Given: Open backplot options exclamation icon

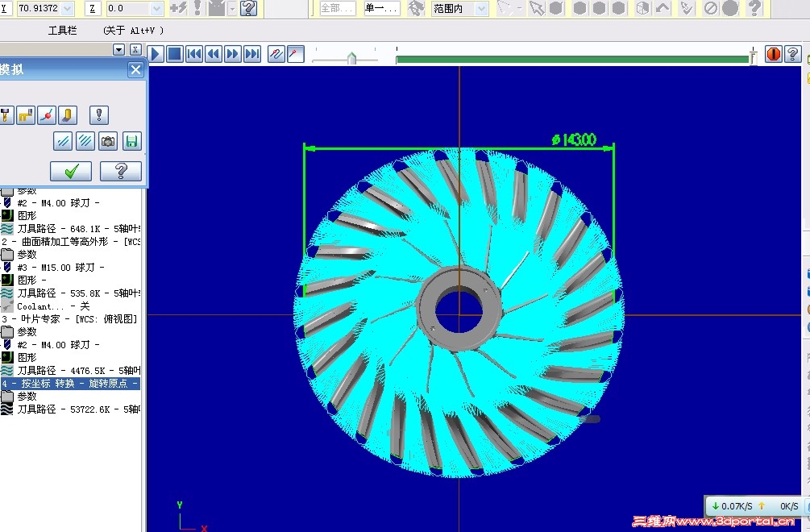Looking at the screenshot, I should [99, 115].
